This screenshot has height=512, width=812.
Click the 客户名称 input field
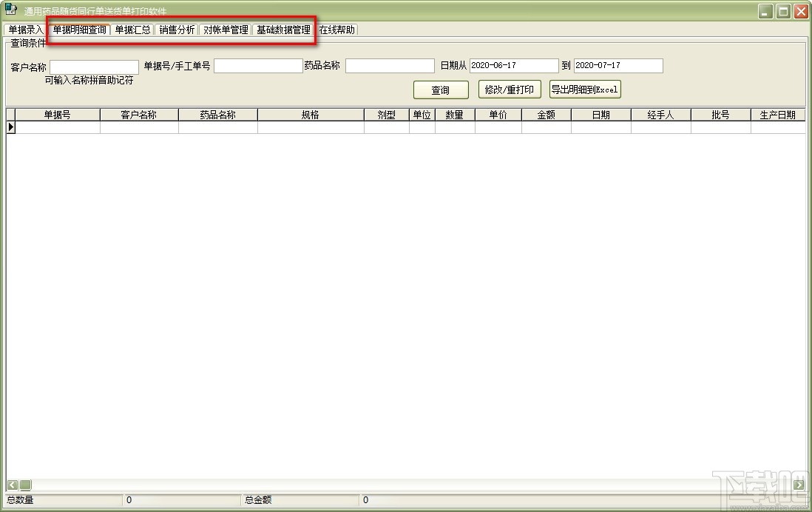point(94,67)
